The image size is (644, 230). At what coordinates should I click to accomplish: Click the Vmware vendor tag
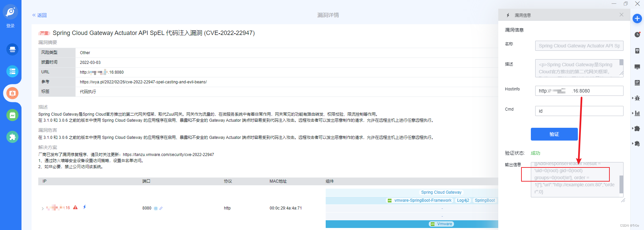[441, 224]
